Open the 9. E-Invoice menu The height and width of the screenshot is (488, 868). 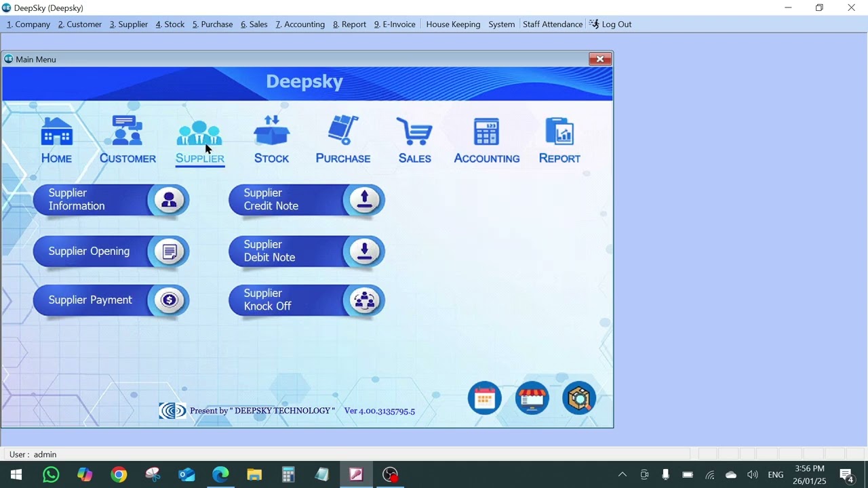click(x=395, y=24)
